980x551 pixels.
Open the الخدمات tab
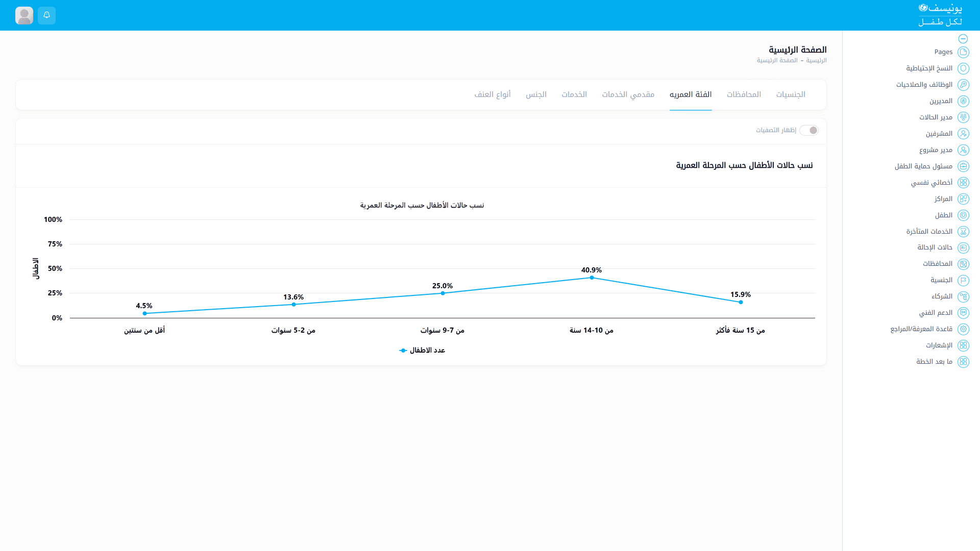pyautogui.click(x=574, y=94)
